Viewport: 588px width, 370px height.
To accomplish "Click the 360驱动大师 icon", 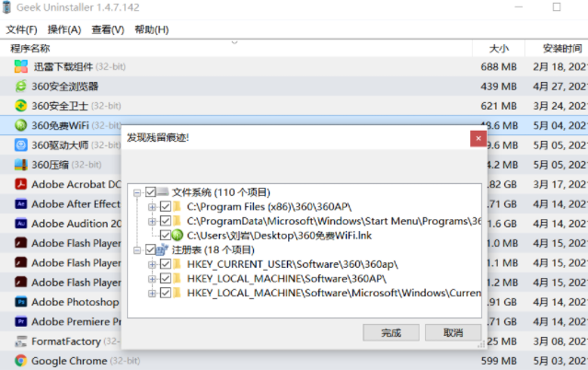I will pos(21,145).
